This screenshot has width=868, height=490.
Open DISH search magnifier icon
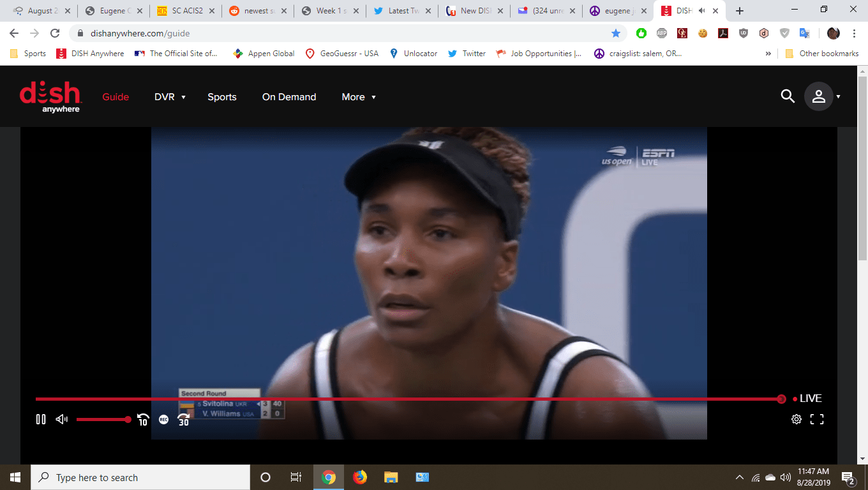click(788, 96)
